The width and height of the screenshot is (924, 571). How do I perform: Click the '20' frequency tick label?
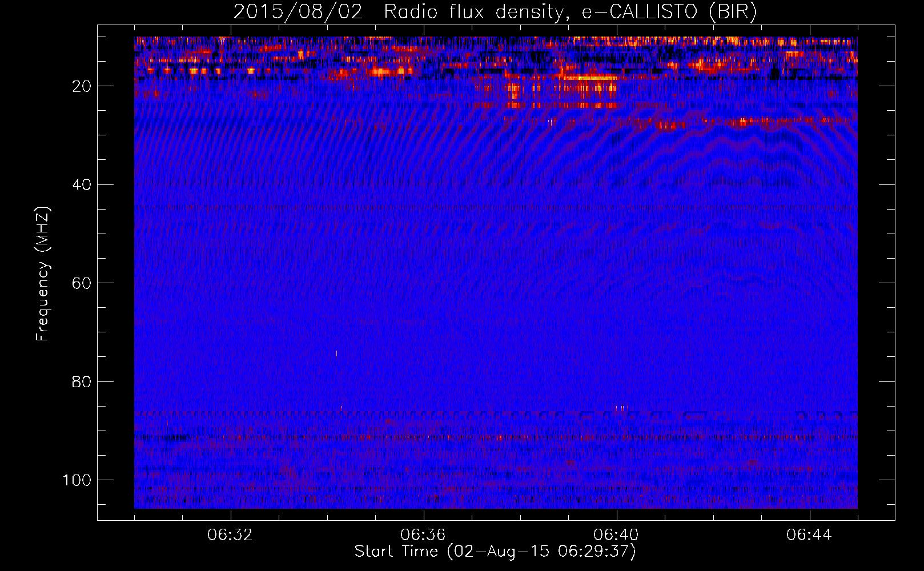pos(82,86)
